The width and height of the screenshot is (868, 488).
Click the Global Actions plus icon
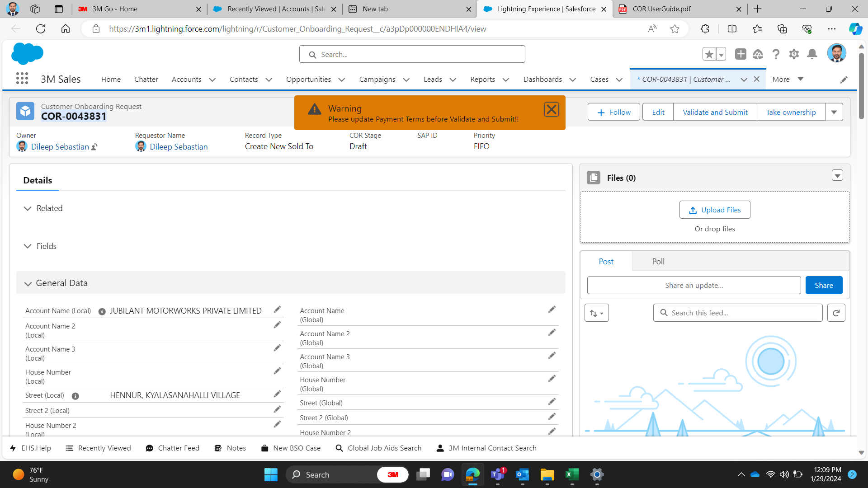click(741, 54)
